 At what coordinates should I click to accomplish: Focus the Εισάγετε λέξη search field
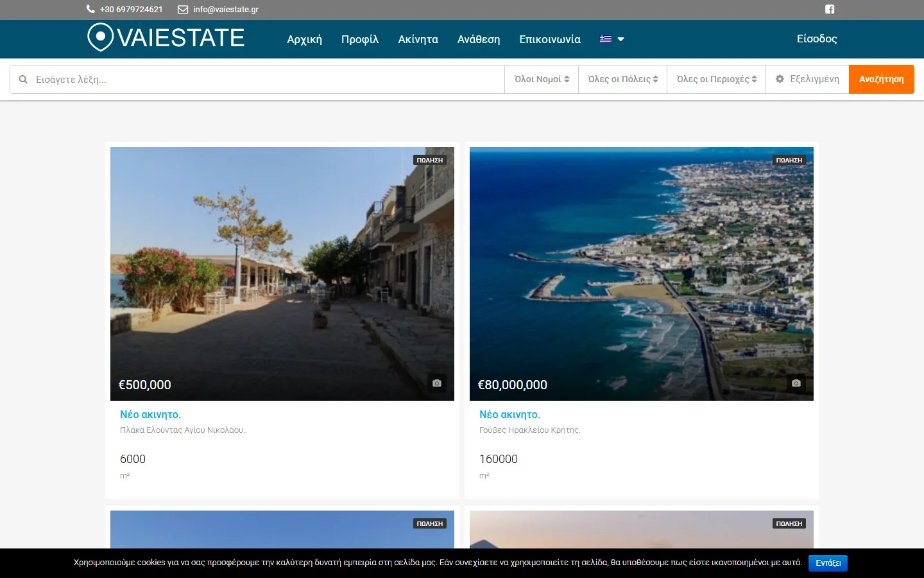257,80
